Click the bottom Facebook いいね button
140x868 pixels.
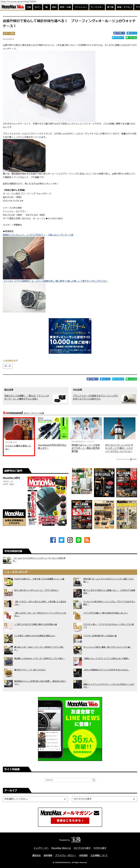92,379
